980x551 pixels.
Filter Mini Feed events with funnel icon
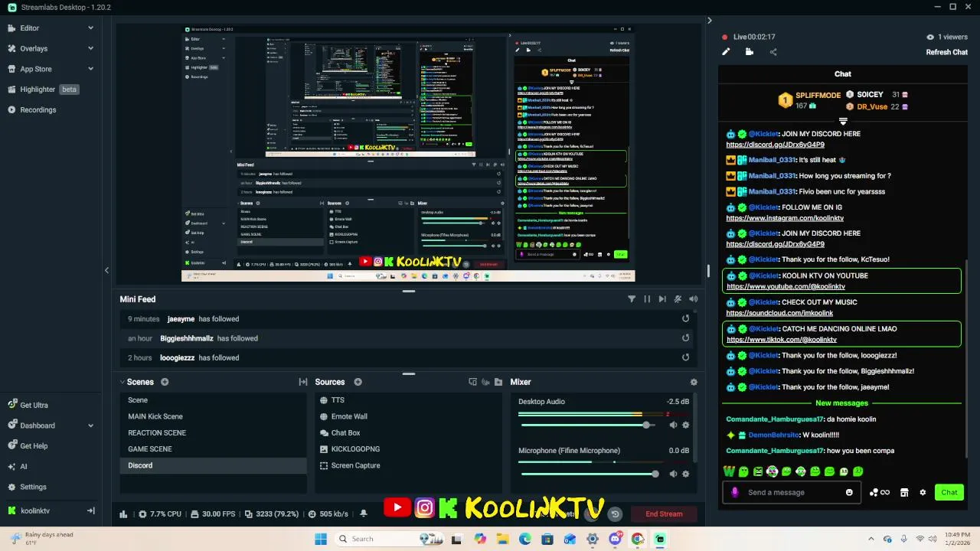point(632,299)
